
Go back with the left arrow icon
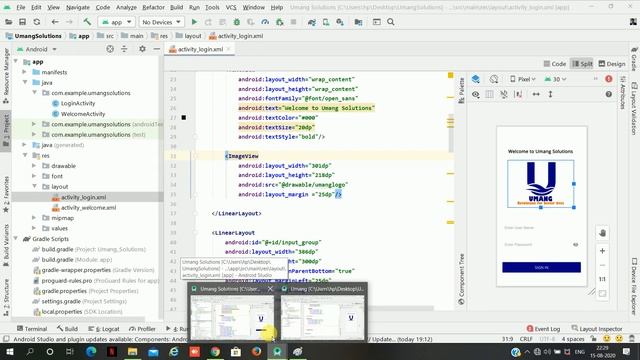(55, 22)
